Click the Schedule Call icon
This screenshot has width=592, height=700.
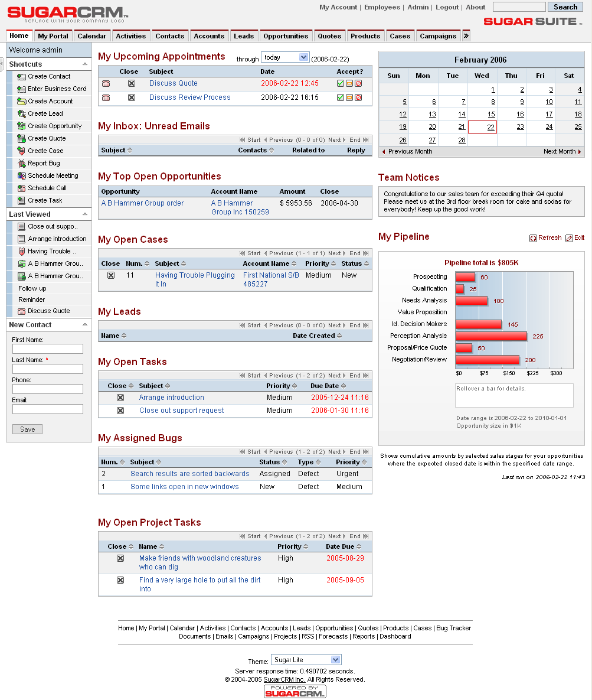click(21, 188)
